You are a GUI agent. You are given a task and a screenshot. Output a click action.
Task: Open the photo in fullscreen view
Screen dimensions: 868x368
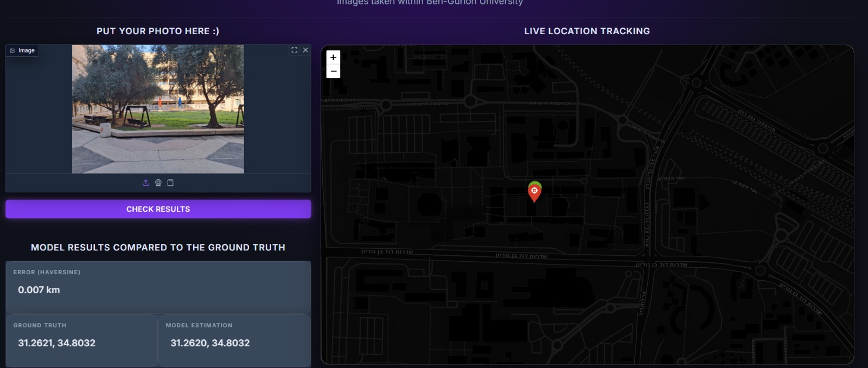[x=294, y=50]
